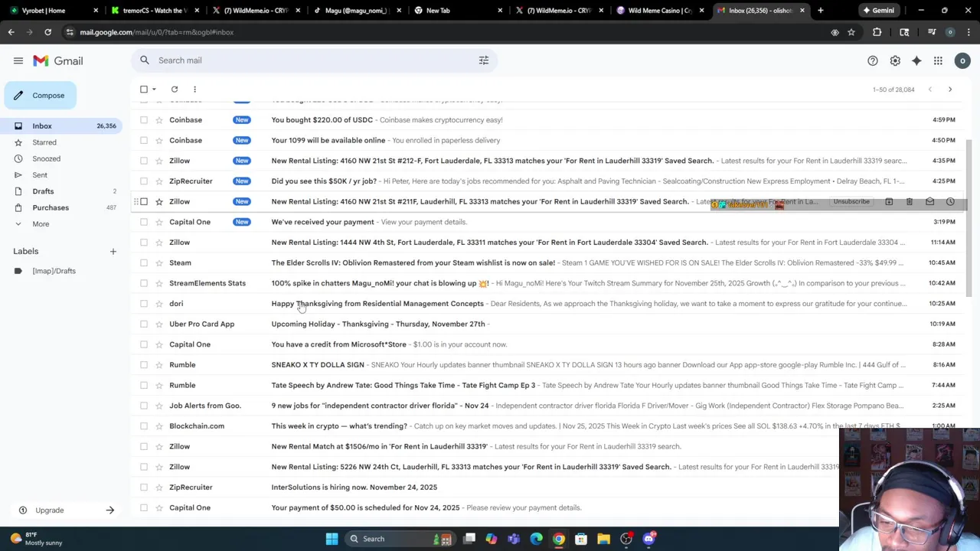Screen dimensions: 980x551
Task: Reload the page in Chrome
Action: coord(47,32)
